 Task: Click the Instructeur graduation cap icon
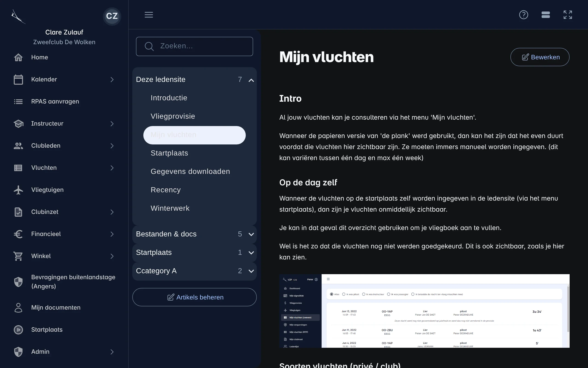(x=18, y=124)
